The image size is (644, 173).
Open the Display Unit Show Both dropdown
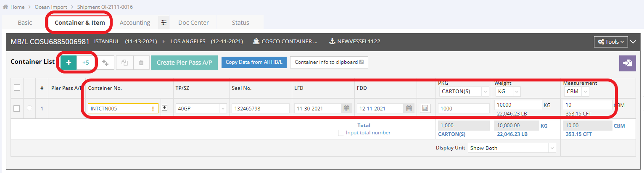click(x=512, y=148)
